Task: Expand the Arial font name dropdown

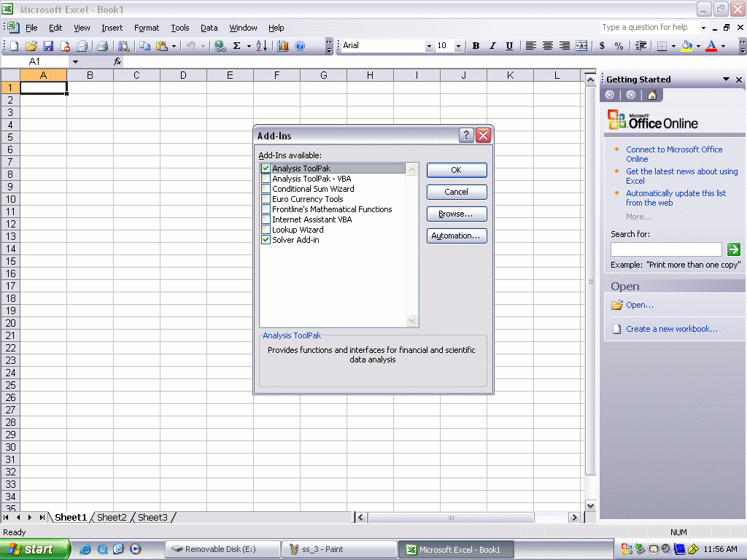Action: (x=429, y=46)
